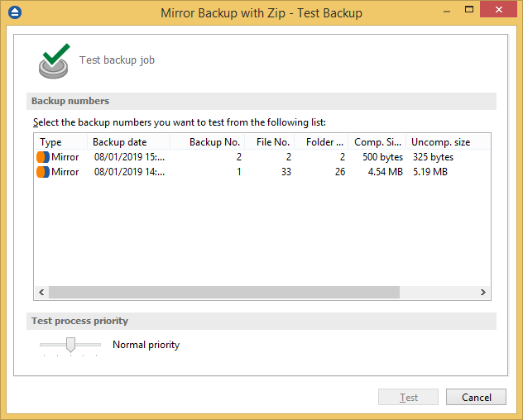Cancel the Test Backup dialog
The image size is (523, 420).
[476, 397]
